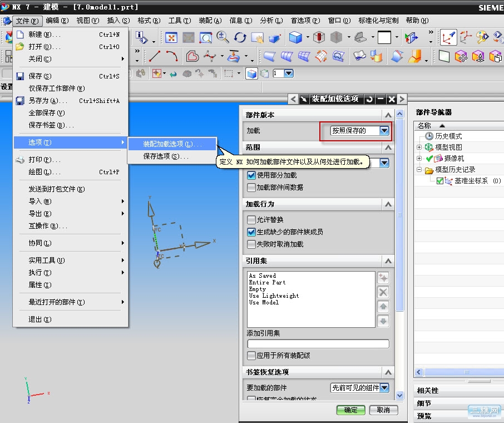Click the dashed rectangle selection icon
This screenshot has height=423, width=504.
tap(229, 73)
